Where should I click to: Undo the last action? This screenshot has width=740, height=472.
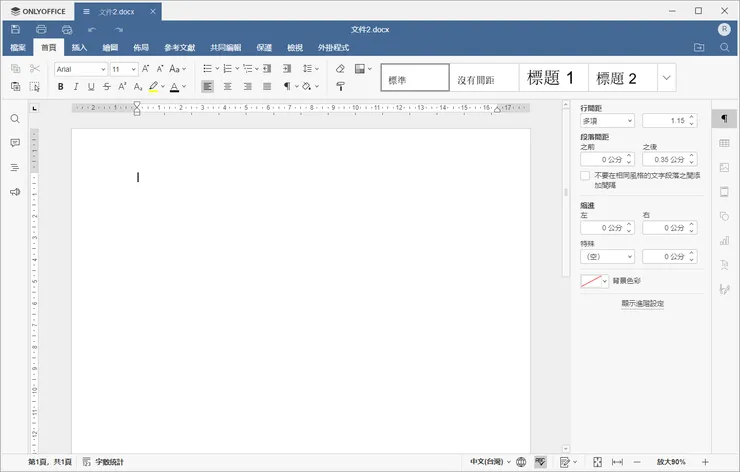(92, 30)
